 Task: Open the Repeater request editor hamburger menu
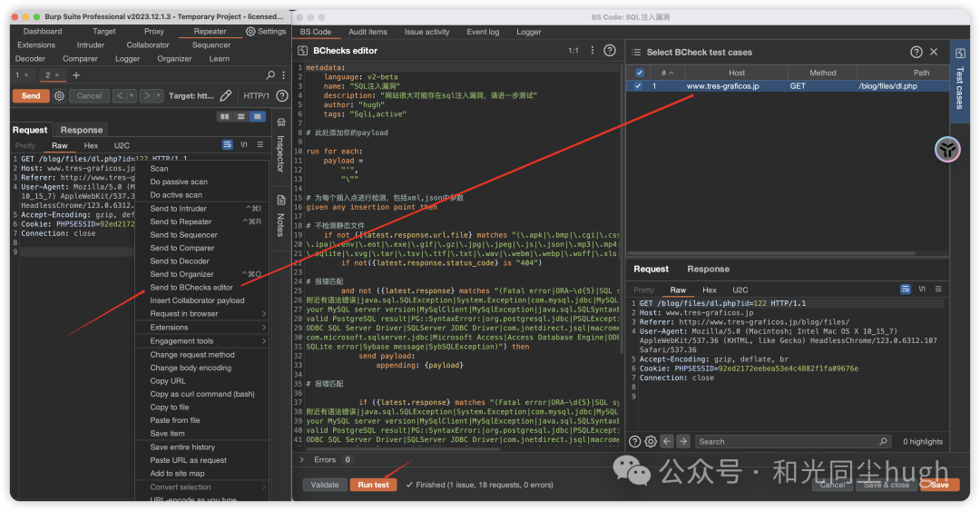(260, 144)
